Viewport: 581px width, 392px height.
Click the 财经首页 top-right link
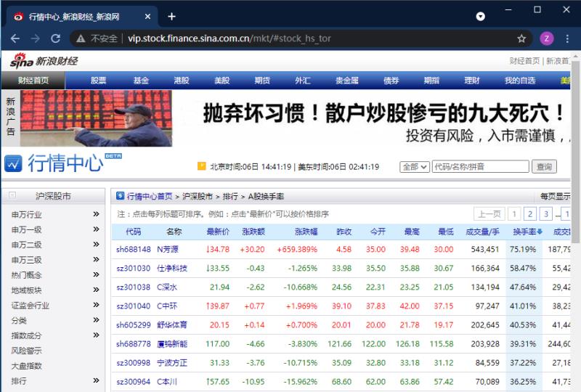[524, 61]
